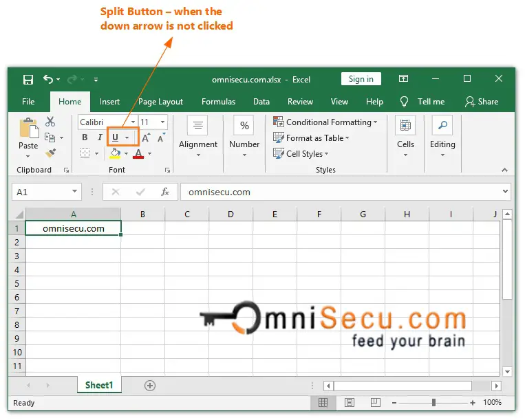Open the Help tab
Viewport: 525px width, 420px height.
(x=374, y=102)
